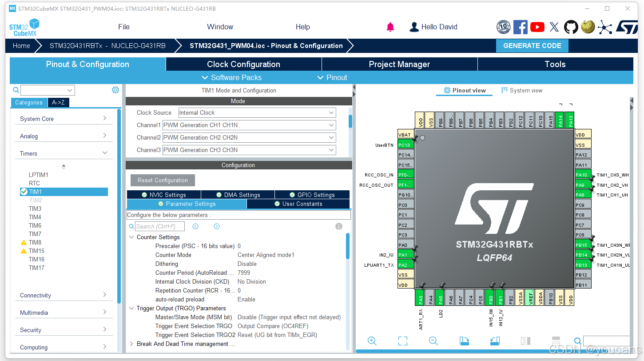Go to next parameter search result
The width and height of the screenshot is (644, 361).
coord(217,226)
